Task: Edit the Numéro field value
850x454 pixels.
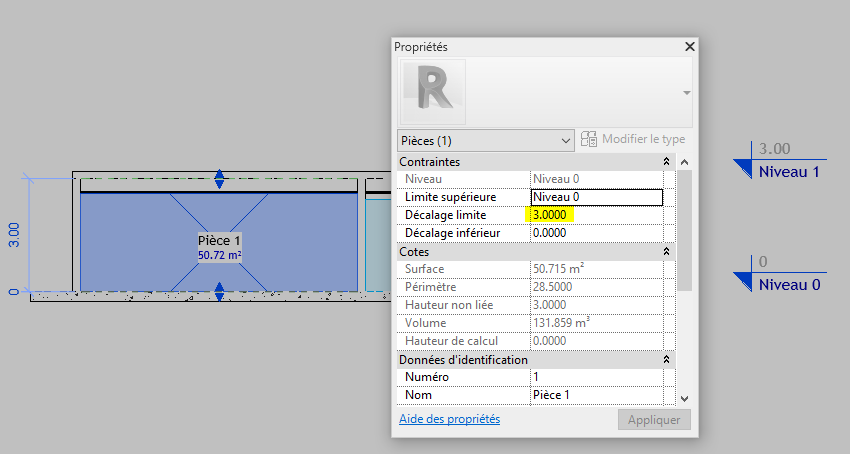Action: (596, 377)
